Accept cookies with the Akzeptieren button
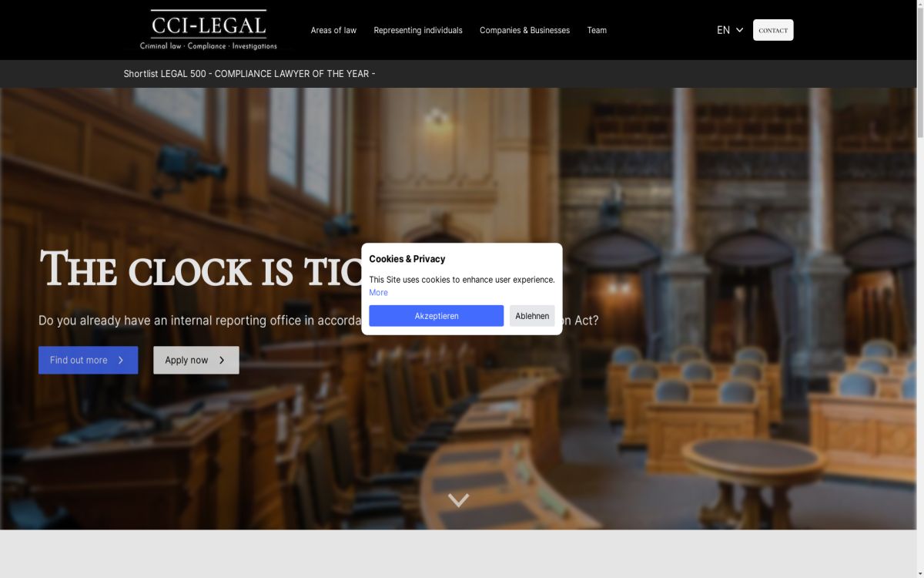This screenshot has height=578, width=924. [436, 316]
